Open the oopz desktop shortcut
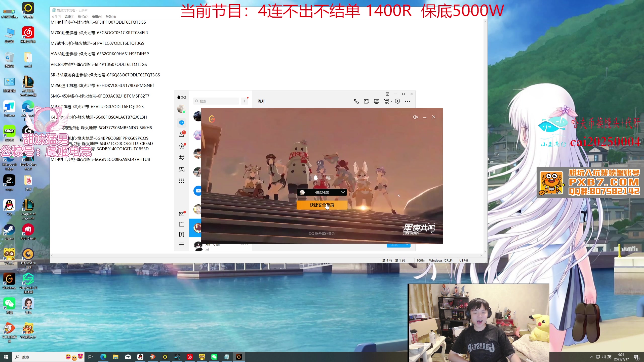This screenshot has height=362, width=644. tap(9, 183)
